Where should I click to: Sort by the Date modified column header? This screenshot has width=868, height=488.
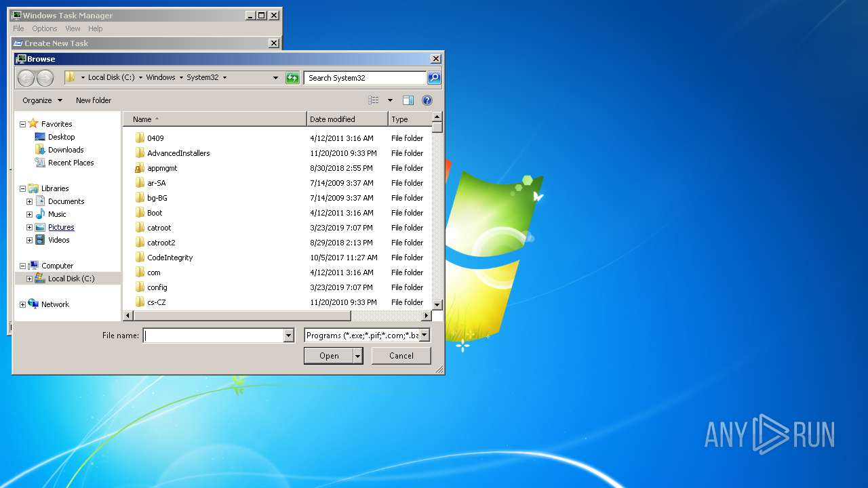[x=347, y=119]
